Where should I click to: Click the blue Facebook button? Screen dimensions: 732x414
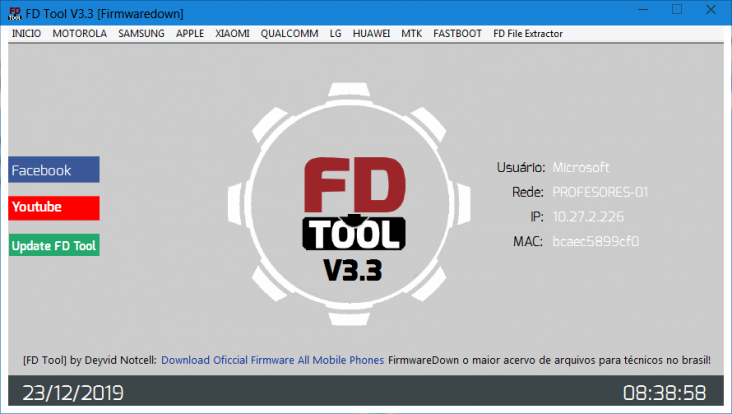[54, 169]
